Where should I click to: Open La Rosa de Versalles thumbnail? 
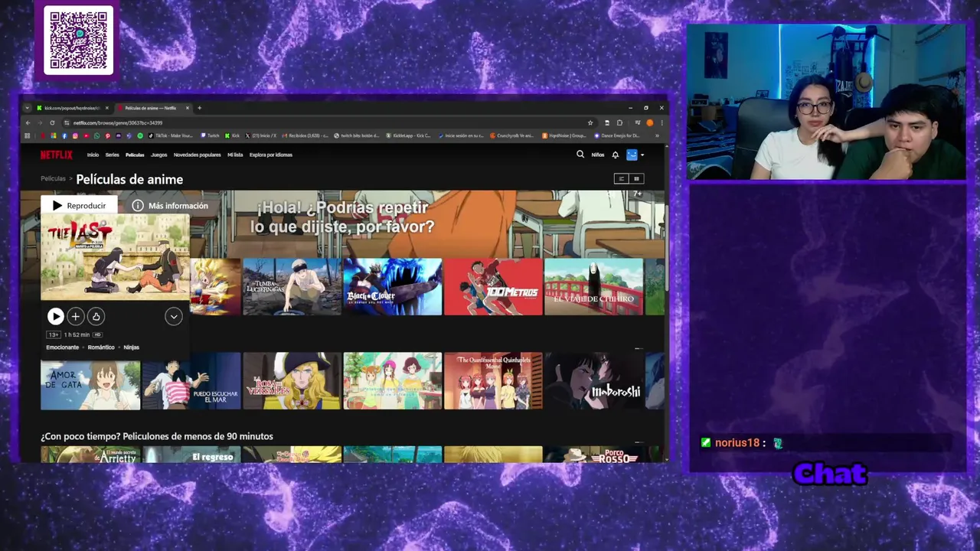tap(292, 381)
